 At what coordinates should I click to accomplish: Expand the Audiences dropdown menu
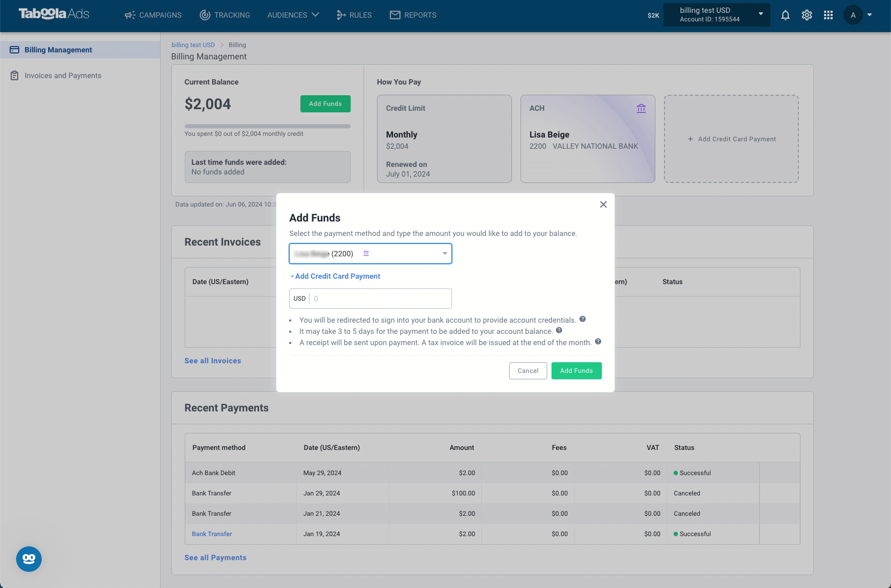293,15
